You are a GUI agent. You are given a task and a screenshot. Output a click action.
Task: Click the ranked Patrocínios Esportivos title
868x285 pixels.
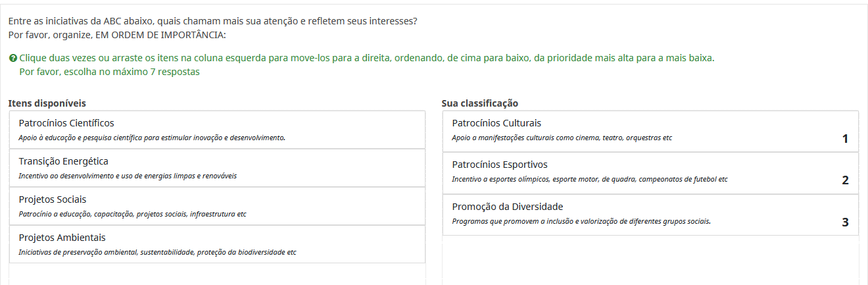coord(500,165)
